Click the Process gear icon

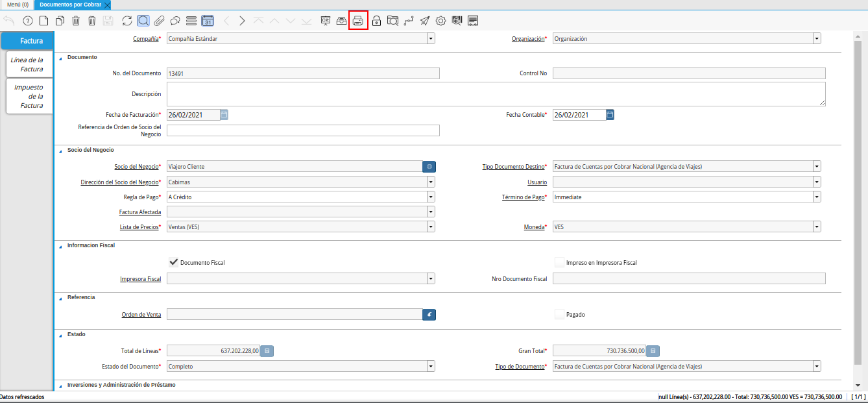[440, 21]
